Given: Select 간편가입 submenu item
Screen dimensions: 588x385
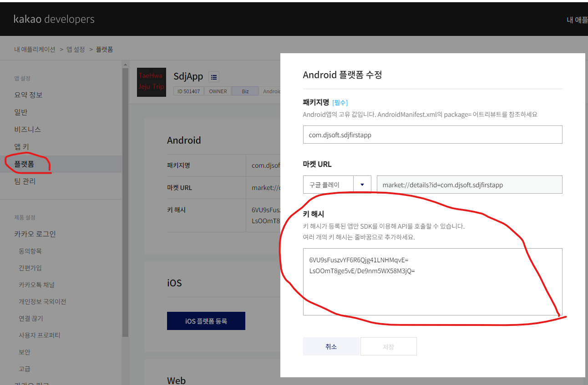Looking at the screenshot, I should coord(30,268).
